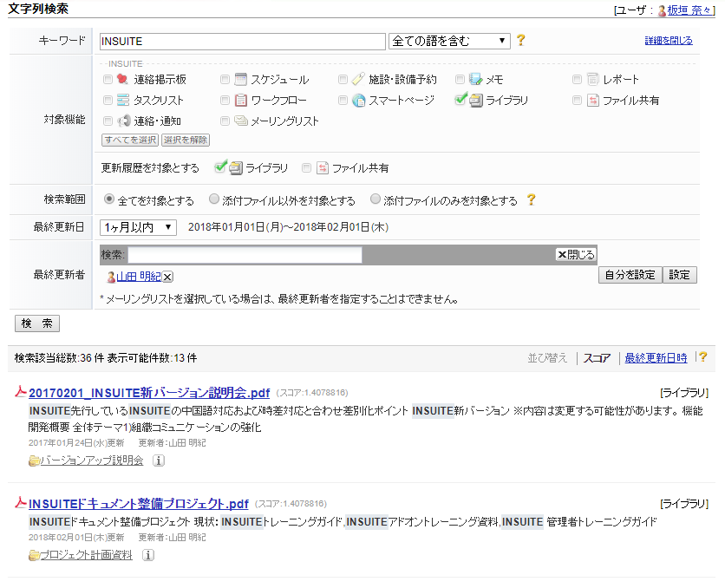Click the user icon beside 山田 明紀
Image resolution: width=725 pixels, height=588 pixels.
point(111,277)
